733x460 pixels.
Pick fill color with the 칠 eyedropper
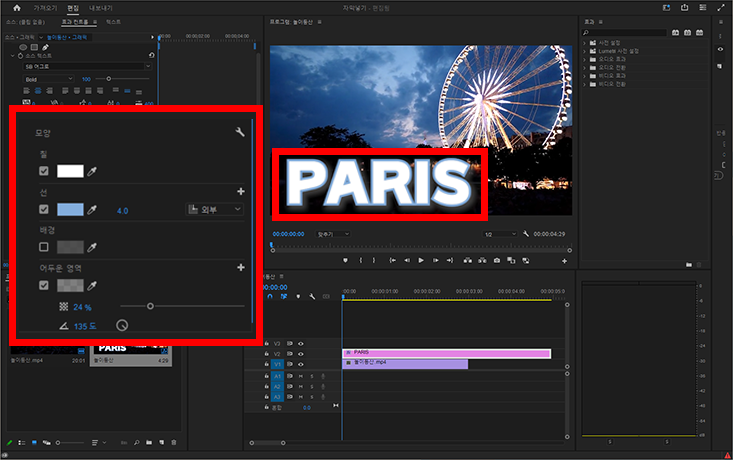pyautogui.click(x=92, y=172)
